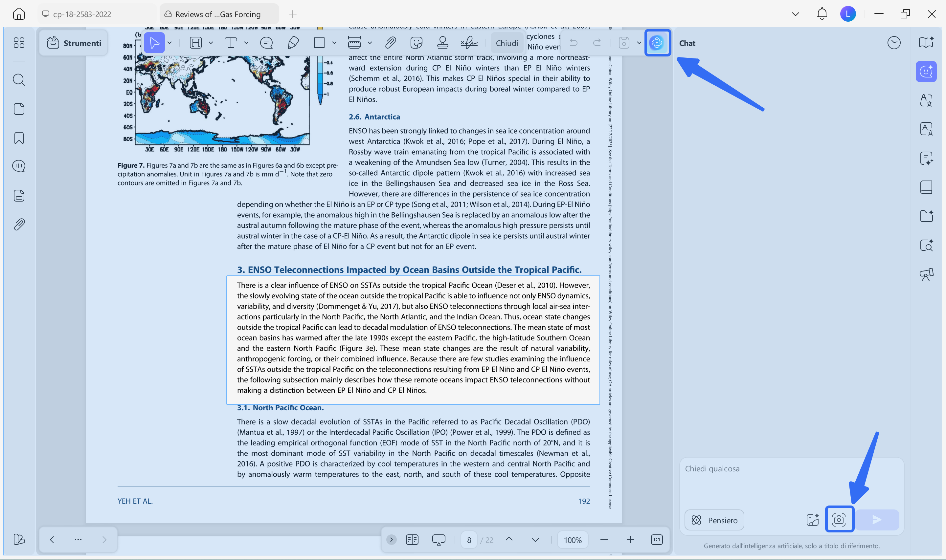Expand the selection tool options arrow
The height and width of the screenshot is (560, 946).
coord(170,43)
